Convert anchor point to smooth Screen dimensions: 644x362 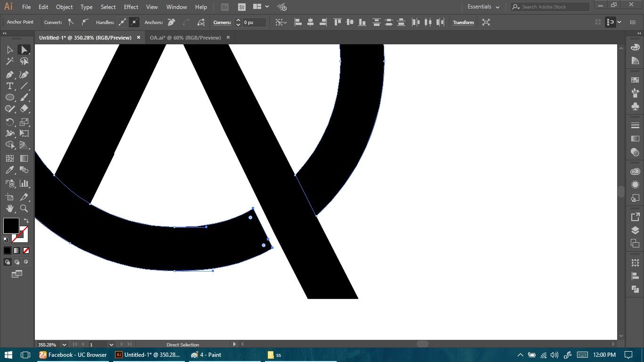85,22
